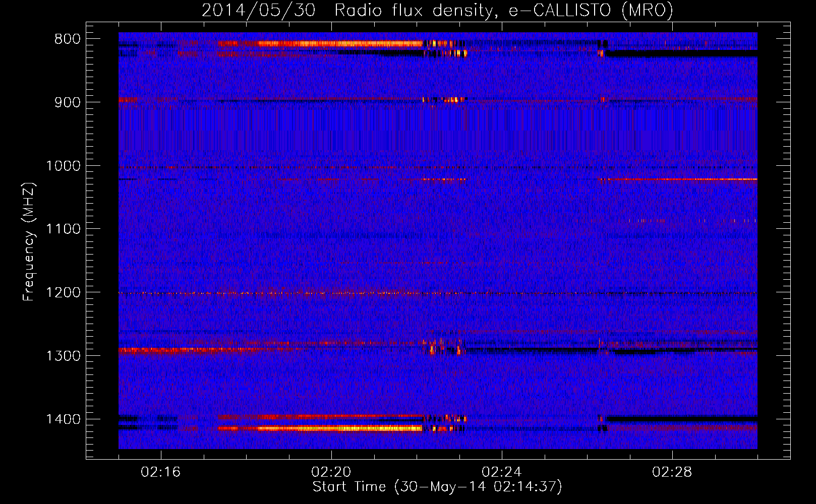Screen dimensions: 816x504
Task: Click the bright yellow burst below 1400 MHz
Action: [x=340, y=428]
